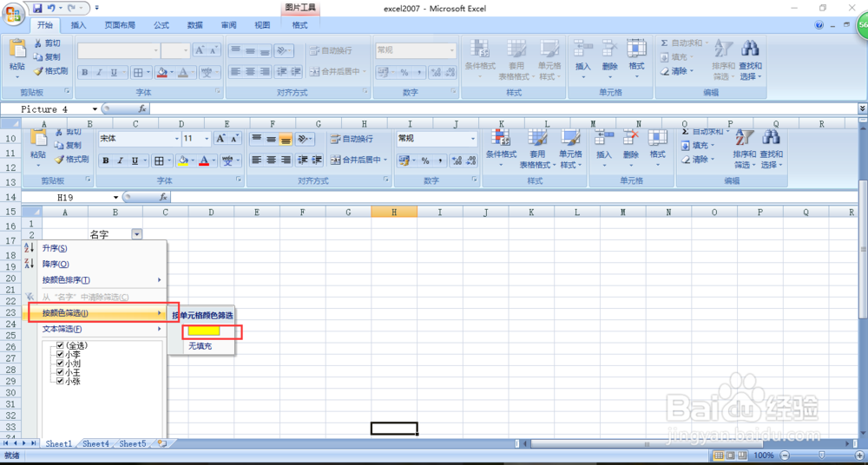Toggle Underline U in main greyed ribbon
Screen dimensions: 868x465
pyautogui.click(x=114, y=73)
